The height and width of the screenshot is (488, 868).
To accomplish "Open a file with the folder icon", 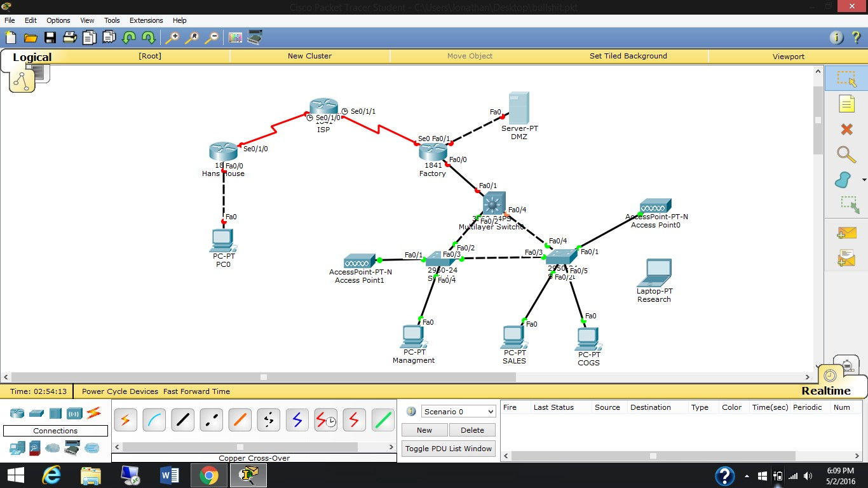I will click(x=30, y=37).
